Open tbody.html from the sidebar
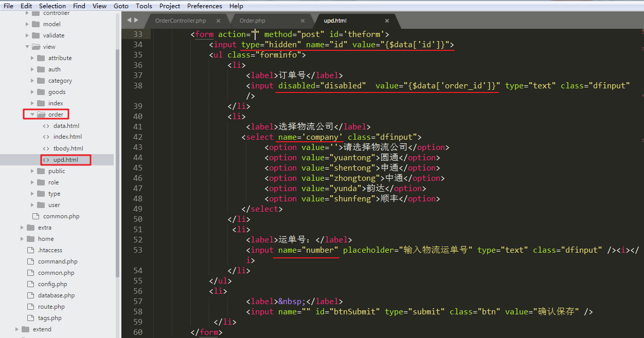The height and width of the screenshot is (338, 644). click(68, 148)
